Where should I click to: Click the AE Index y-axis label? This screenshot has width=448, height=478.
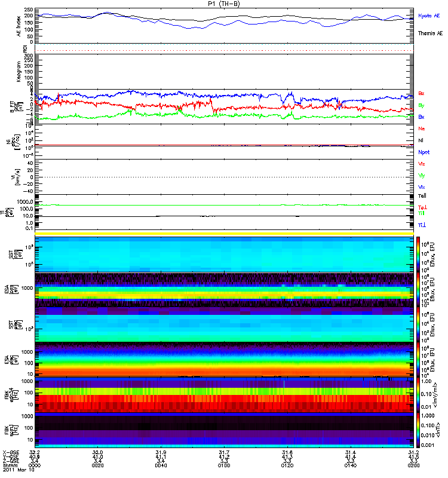(18, 25)
